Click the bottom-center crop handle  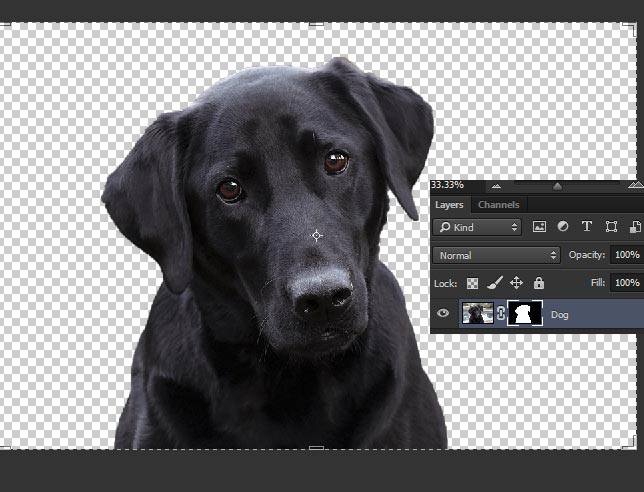click(x=316, y=448)
